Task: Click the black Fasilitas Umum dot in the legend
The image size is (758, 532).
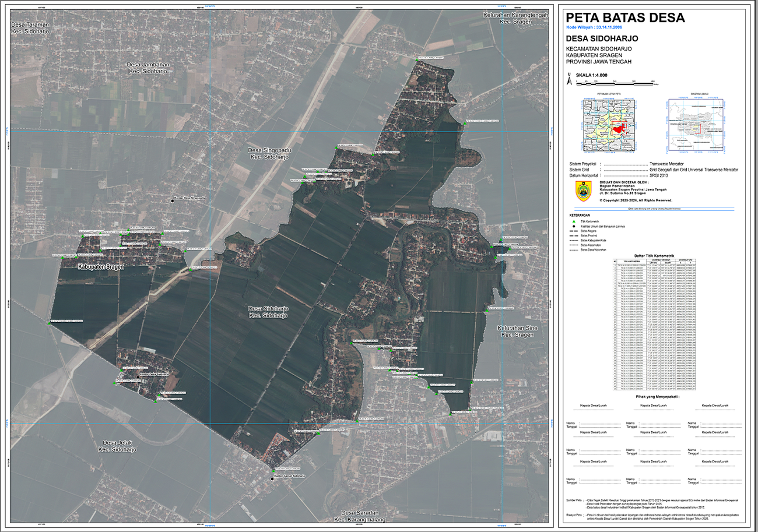Action: pyautogui.click(x=574, y=227)
